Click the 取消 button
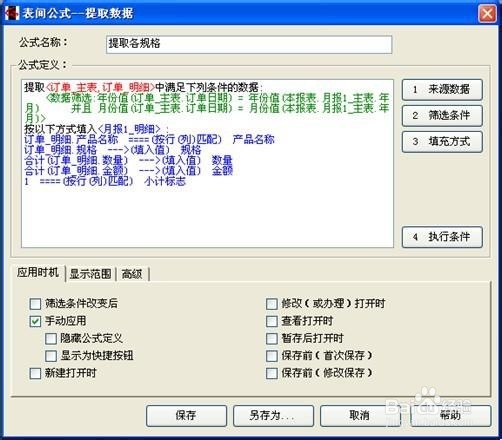502x440 pixels. (360, 416)
